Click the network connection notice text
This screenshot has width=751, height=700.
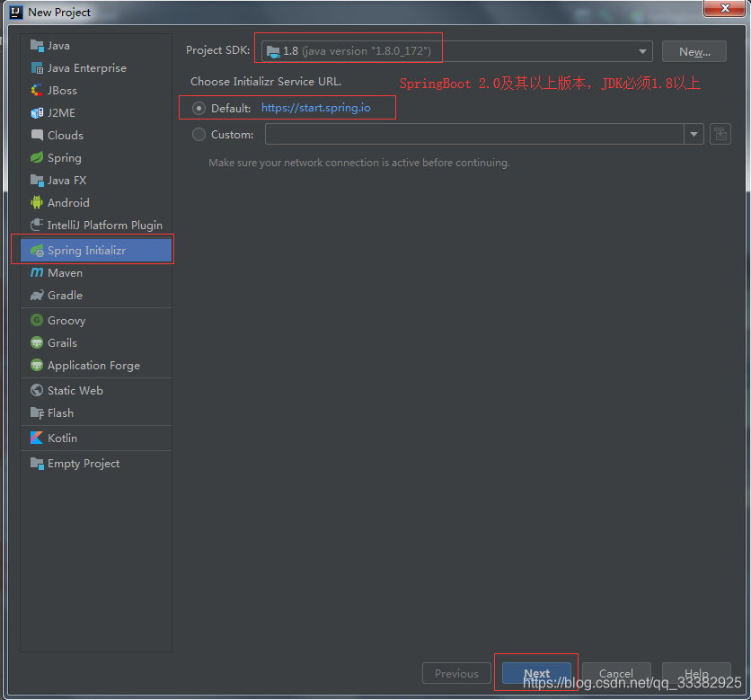[359, 163]
